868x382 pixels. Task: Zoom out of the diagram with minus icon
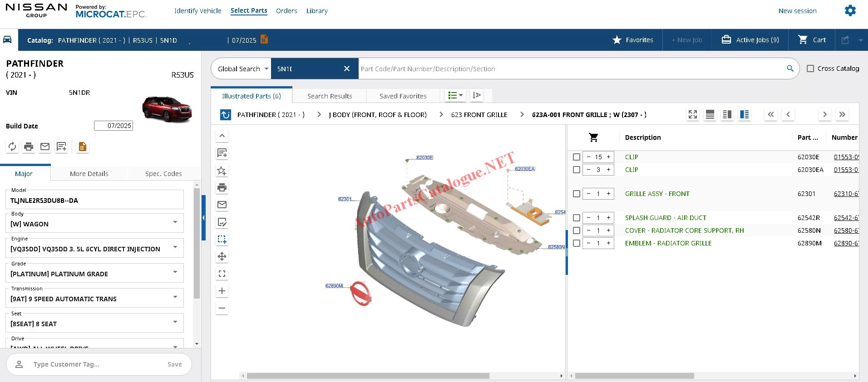click(x=222, y=308)
